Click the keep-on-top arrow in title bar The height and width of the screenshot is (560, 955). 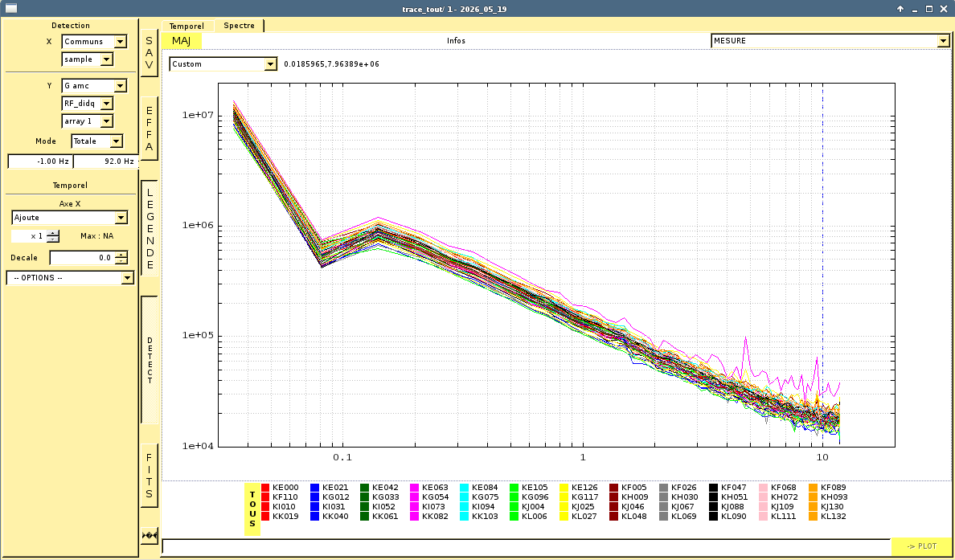900,9
